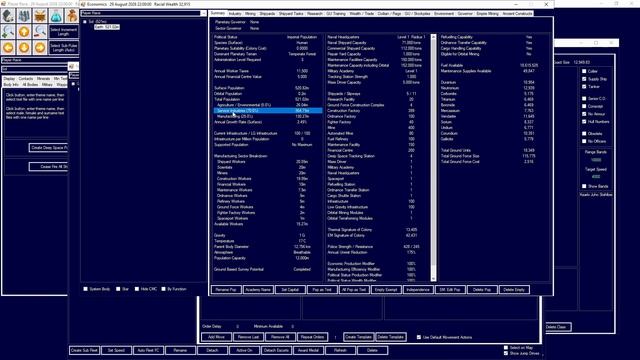This screenshot has width=640, height=360.
Task: Toggle the By Function checkbox
Action: tap(163, 289)
